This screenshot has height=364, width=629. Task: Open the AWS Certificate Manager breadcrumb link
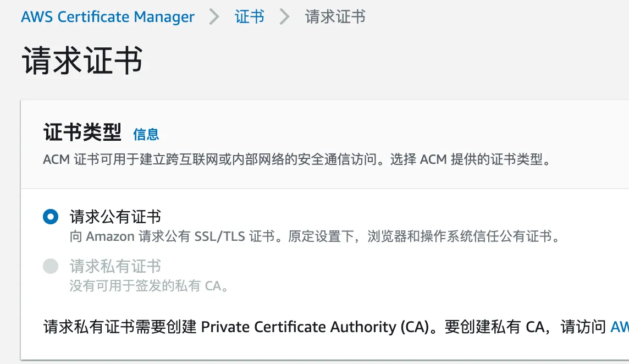tap(107, 17)
